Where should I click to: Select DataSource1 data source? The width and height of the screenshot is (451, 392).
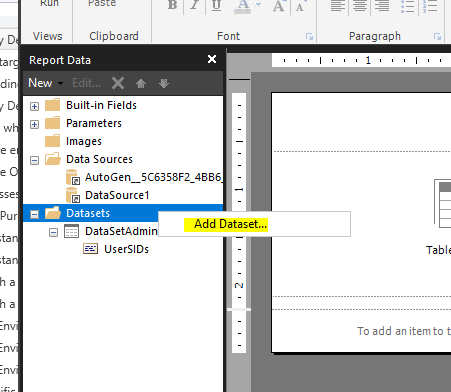[x=117, y=195]
